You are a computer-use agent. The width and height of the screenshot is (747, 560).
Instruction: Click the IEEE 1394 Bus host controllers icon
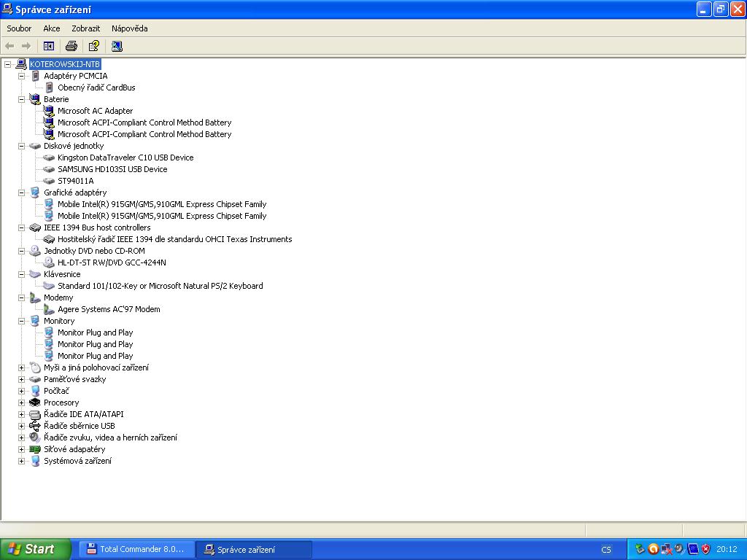35,227
